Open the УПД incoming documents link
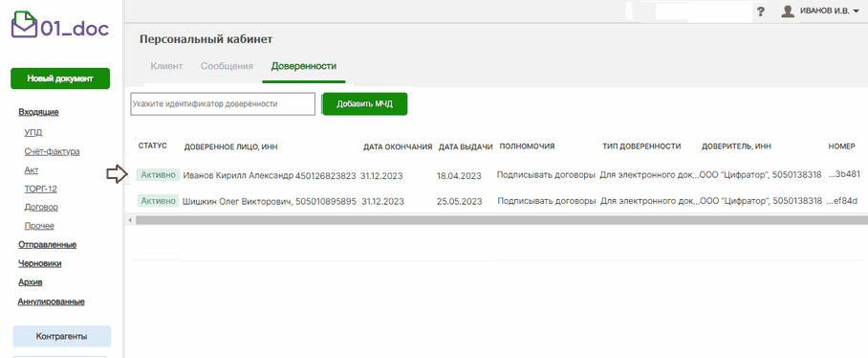 tap(33, 132)
